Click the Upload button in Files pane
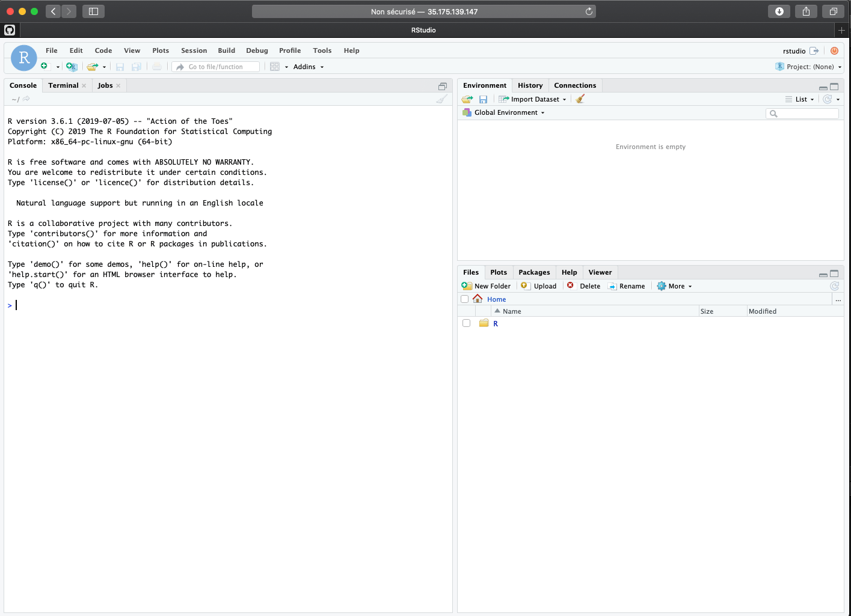Viewport: 851px width, 616px height. (x=538, y=286)
